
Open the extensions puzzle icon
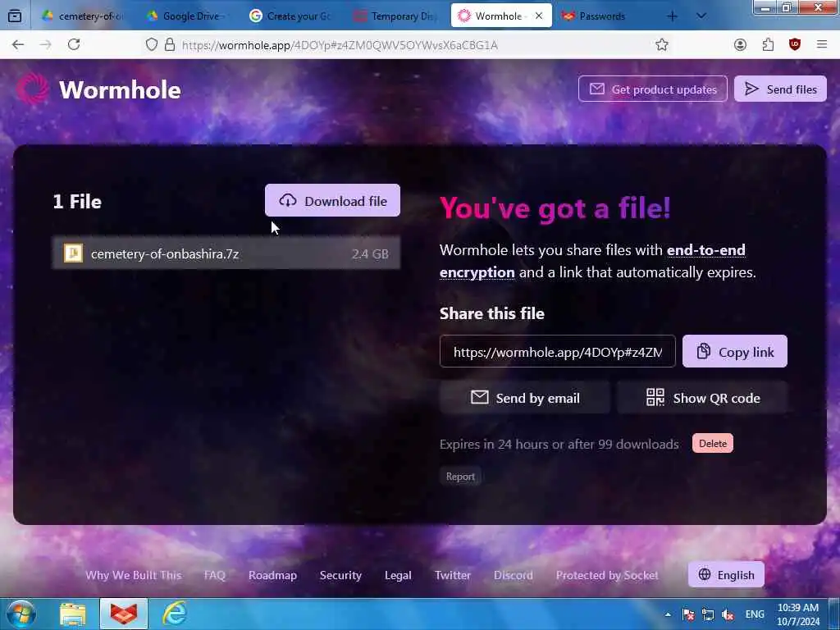pos(768,44)
